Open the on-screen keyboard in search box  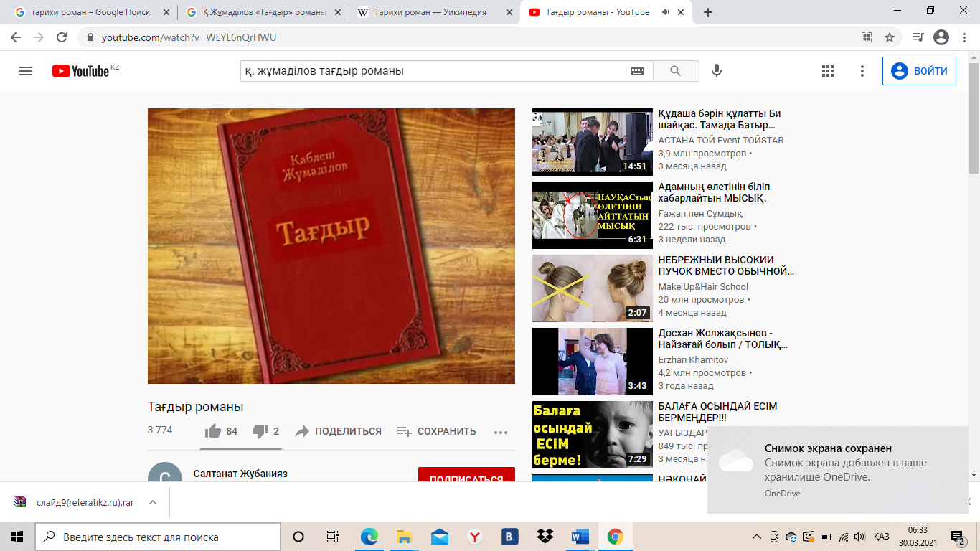637,71
